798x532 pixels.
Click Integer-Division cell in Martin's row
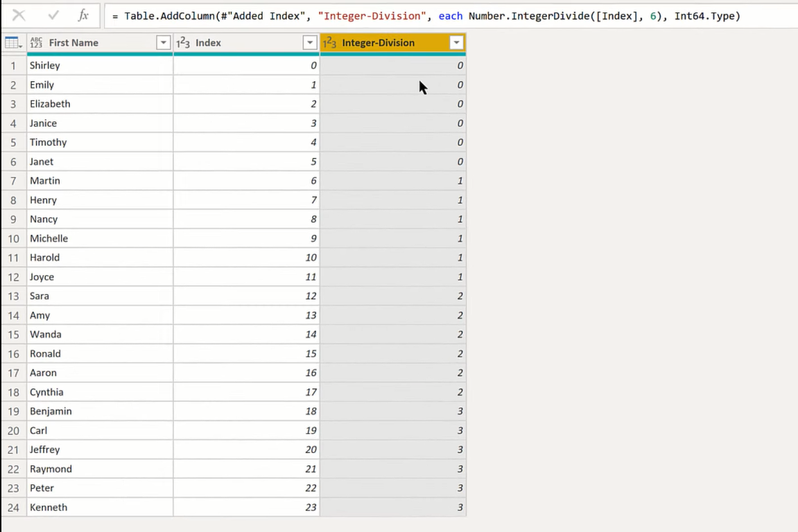click(x=393, y=181)
